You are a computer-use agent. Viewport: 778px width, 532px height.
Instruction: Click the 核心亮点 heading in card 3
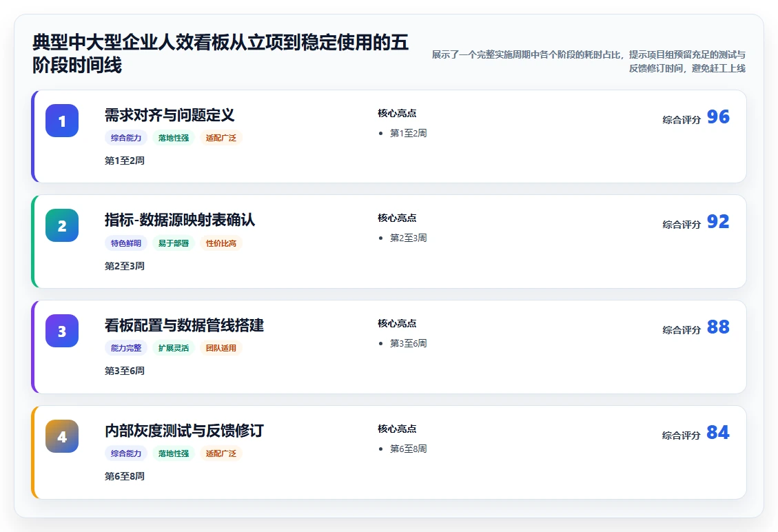point(397,324)
